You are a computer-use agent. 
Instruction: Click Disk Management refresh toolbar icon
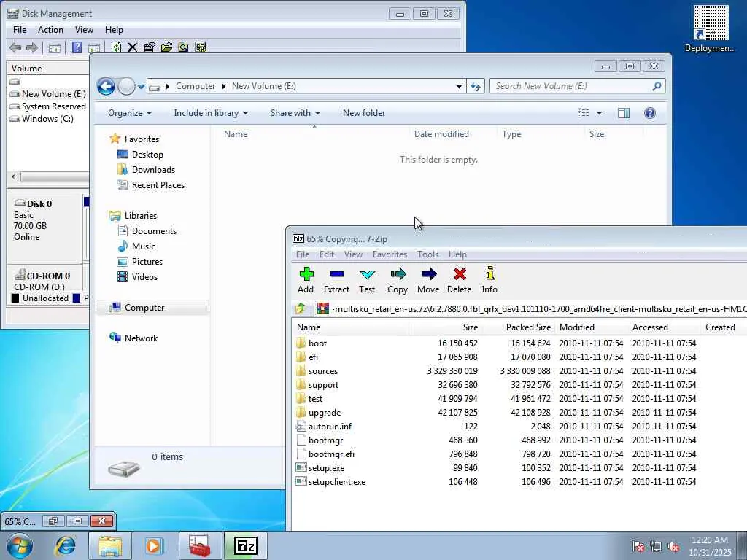pyautogui.click(x=116, y=47)
